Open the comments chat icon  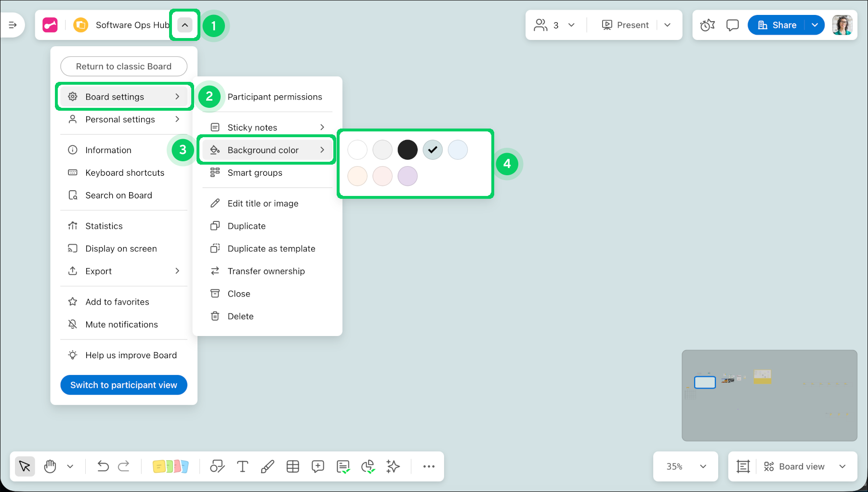732,25
